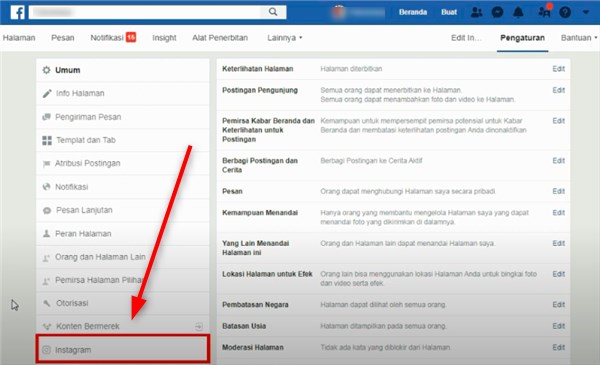The height and width of the screenshot is (365, 600).
Task: Click the Templat dan Tab grid icon
Action: (47, 140)
